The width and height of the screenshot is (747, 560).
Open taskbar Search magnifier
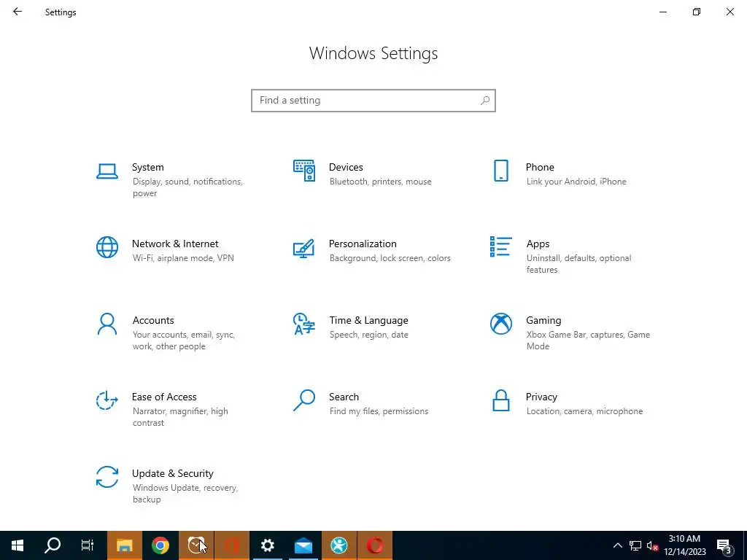(53, 545)
